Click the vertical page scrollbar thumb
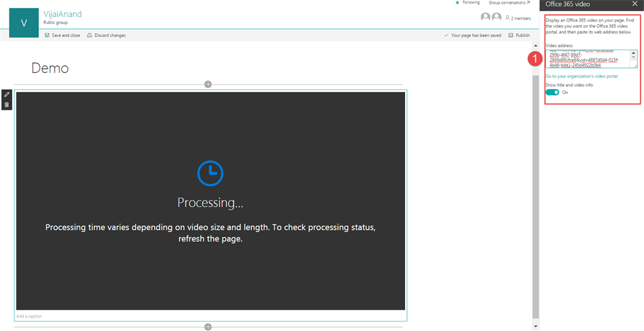This screenshot has height=331, width=644. tap(536, 196)
